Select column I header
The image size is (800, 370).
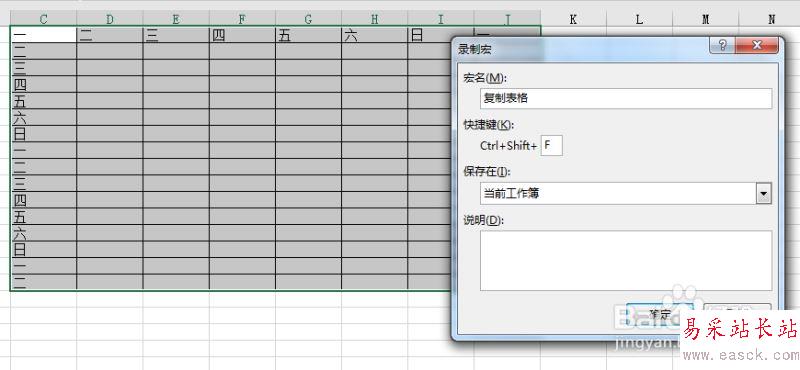(441, 19)
